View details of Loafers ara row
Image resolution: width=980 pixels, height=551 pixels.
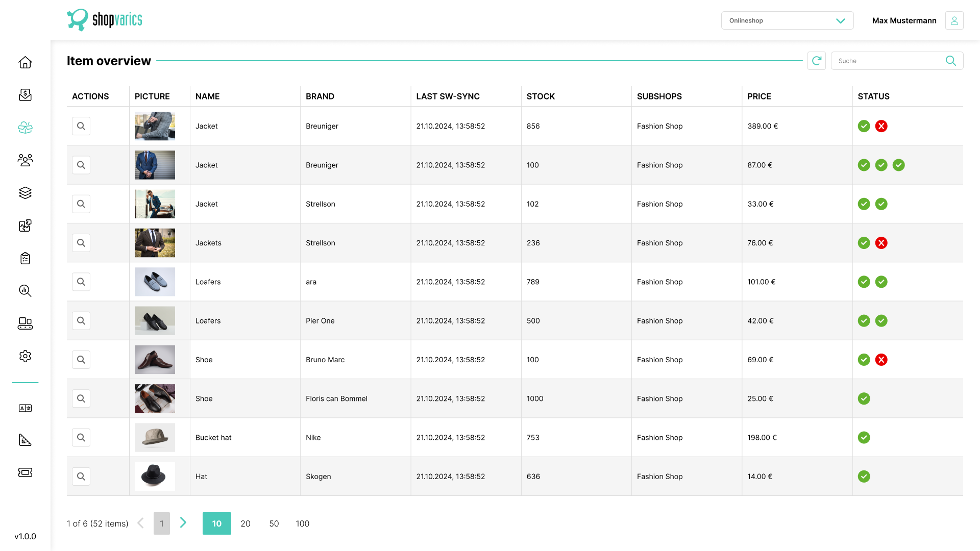click(x=81, y=282)
